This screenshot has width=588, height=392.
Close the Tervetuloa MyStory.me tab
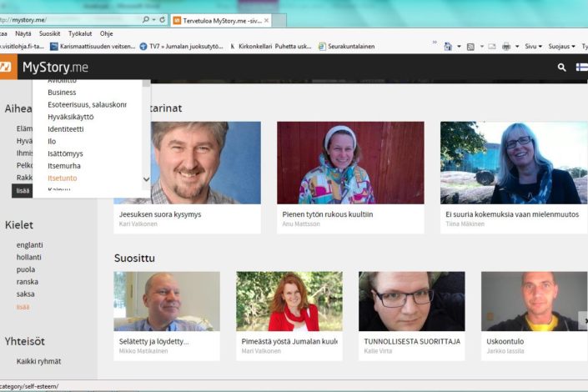tap(266, 21)
